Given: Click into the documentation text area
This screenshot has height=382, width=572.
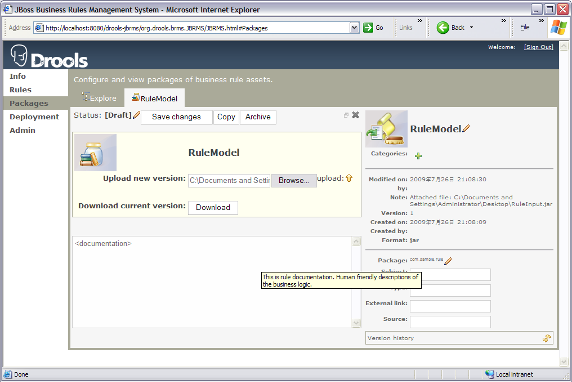Looking at the screenshot, I should point(212,282).
